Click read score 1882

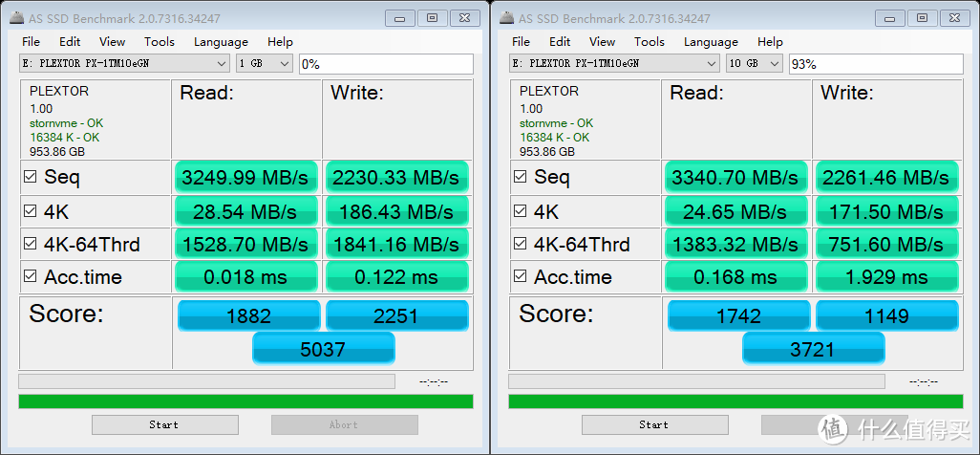248,315
